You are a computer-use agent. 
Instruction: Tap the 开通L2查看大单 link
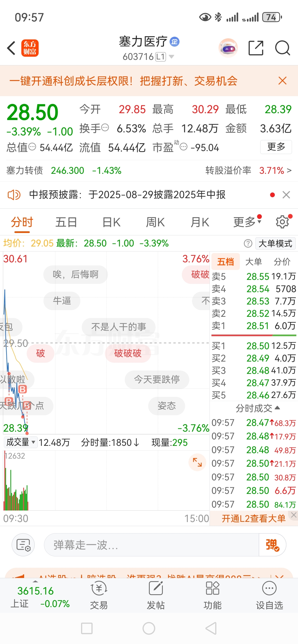pos(254,519)
